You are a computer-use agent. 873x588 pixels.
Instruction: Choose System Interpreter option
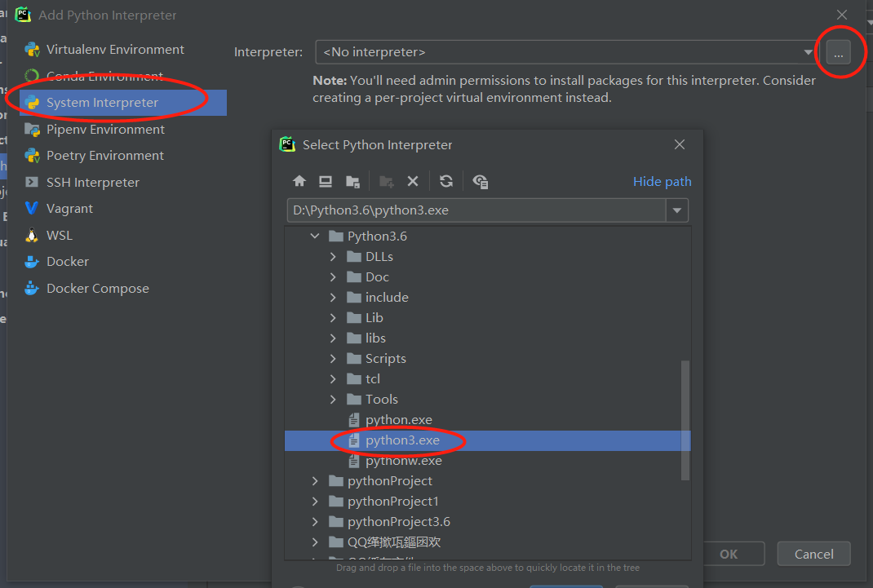[x=123, y=103]
